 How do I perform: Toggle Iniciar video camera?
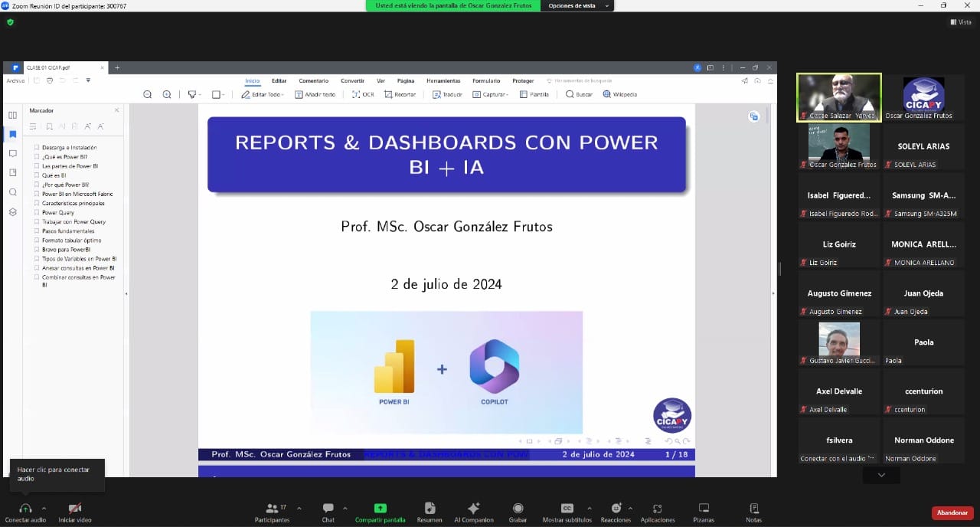pos(74,509)
